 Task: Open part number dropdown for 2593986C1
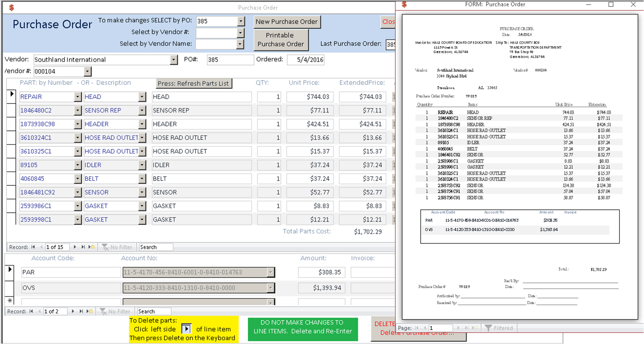tap(78, 206)
